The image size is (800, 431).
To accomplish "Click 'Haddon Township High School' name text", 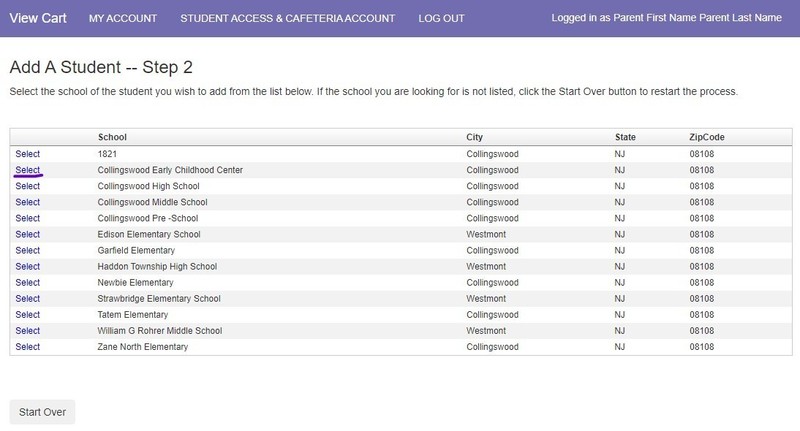I will (x=157, y=266).
